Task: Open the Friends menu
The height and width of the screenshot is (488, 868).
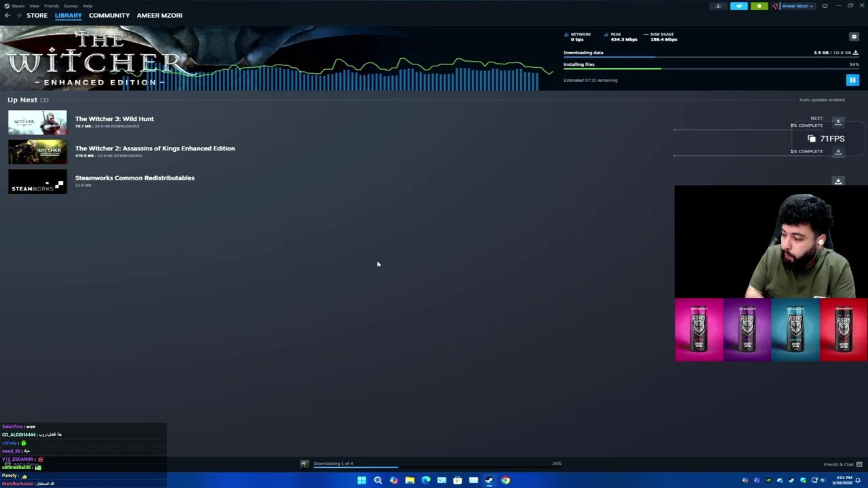Action: click(x=52, y=5)
